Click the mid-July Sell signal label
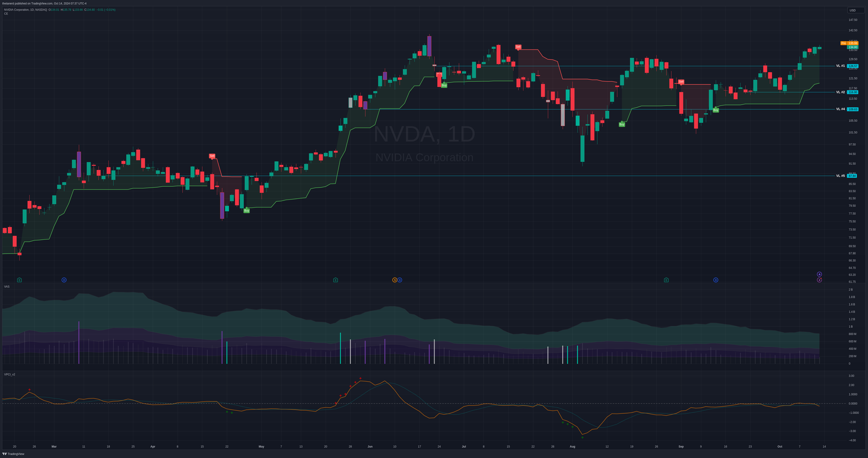The height and width of the screenshot is (458, 868). (518, 46)
